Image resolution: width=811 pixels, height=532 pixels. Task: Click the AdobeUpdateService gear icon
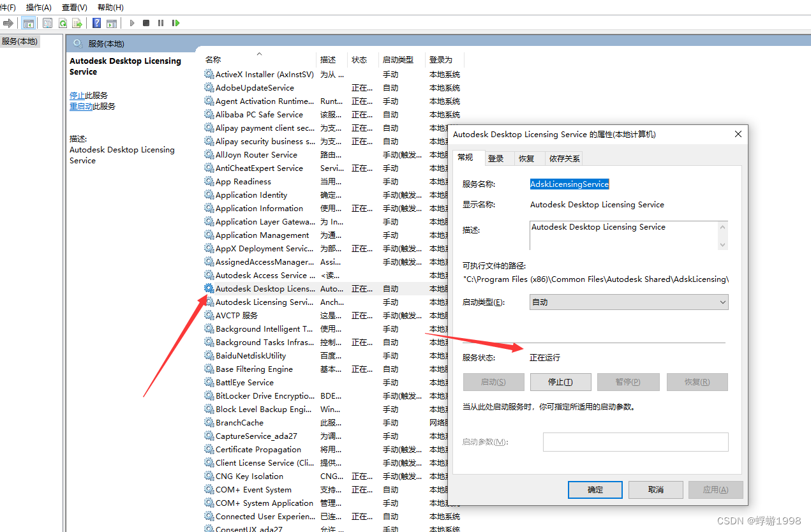[209, 87]
